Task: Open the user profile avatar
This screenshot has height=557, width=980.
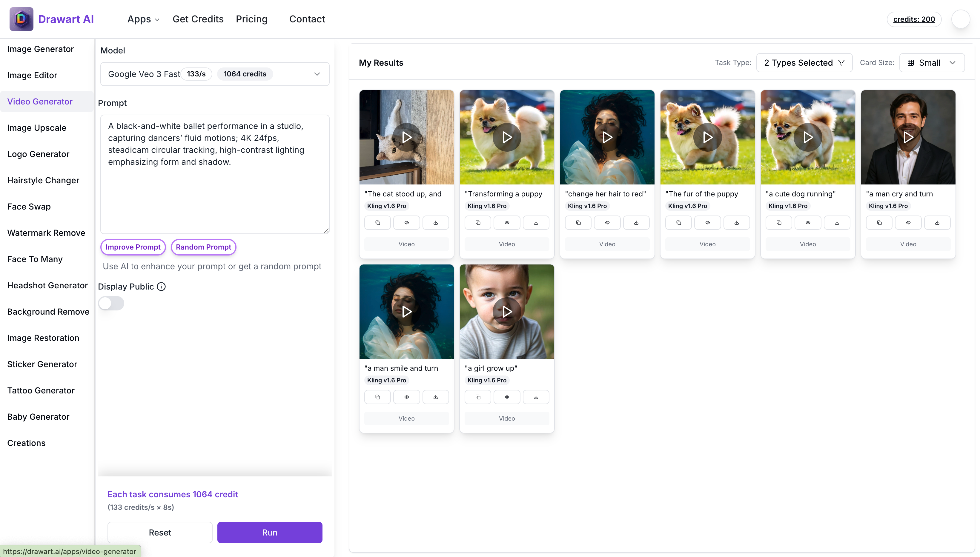Action: tap(960, 19)
